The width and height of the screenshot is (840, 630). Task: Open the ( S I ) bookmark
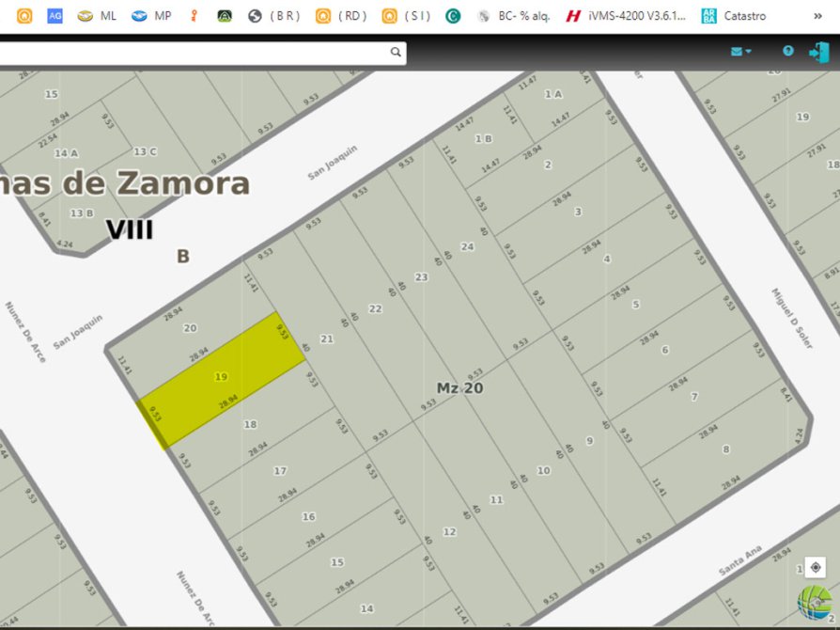(408, 16)
